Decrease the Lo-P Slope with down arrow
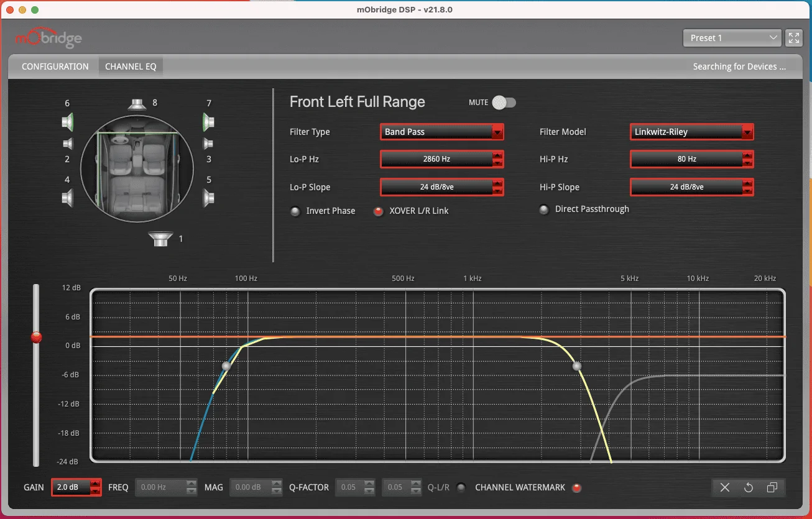This screenshot has width=812, height=519. point(497,191)
